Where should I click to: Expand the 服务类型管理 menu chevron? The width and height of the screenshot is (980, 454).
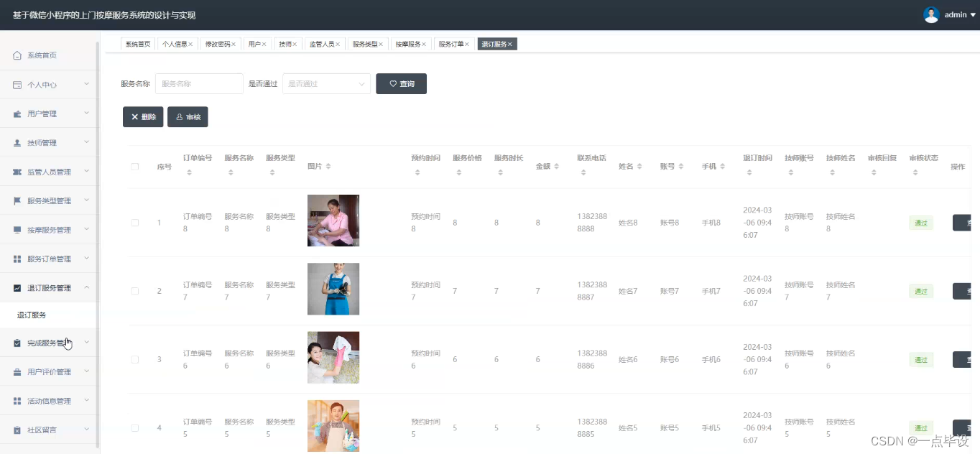point(86,200)
